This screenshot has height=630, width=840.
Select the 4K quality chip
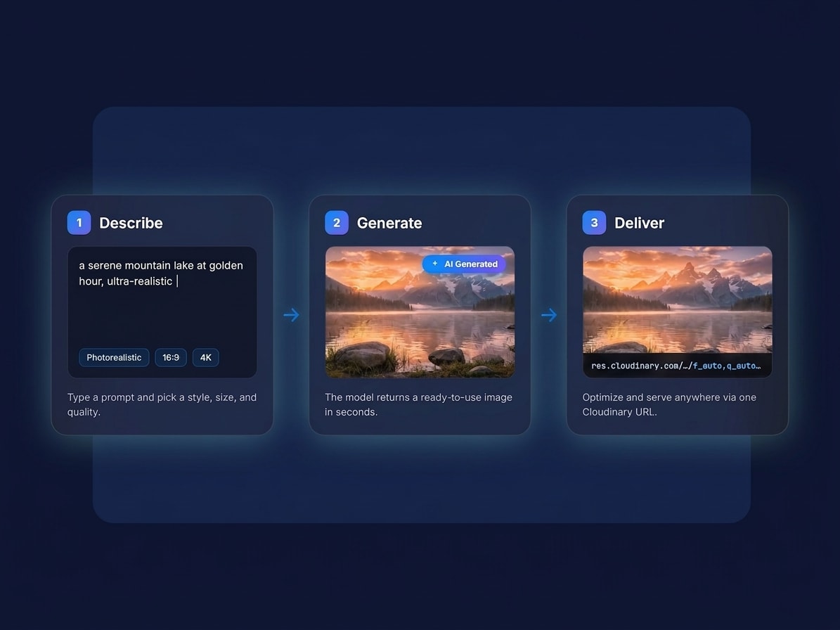206,357
